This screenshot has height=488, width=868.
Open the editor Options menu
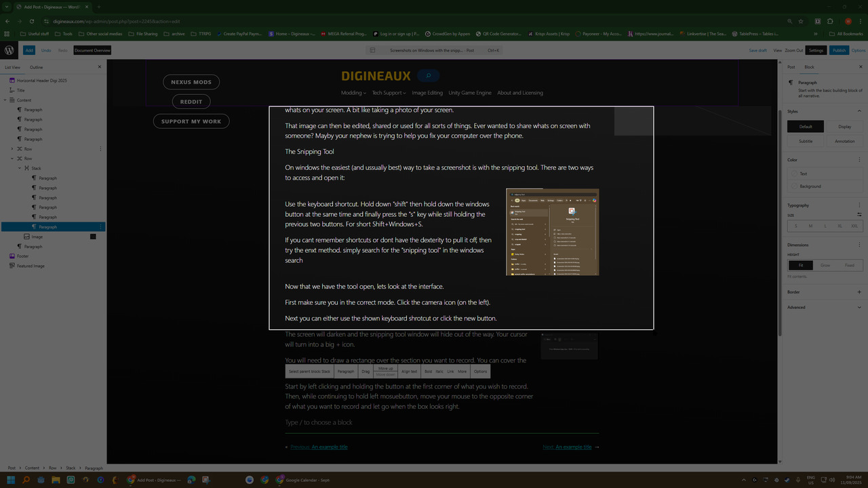click(x=859, y=50)
